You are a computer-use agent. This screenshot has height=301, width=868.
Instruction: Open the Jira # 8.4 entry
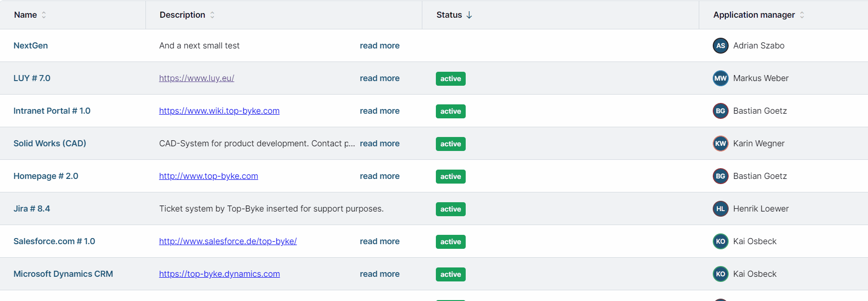coord(32,209)
